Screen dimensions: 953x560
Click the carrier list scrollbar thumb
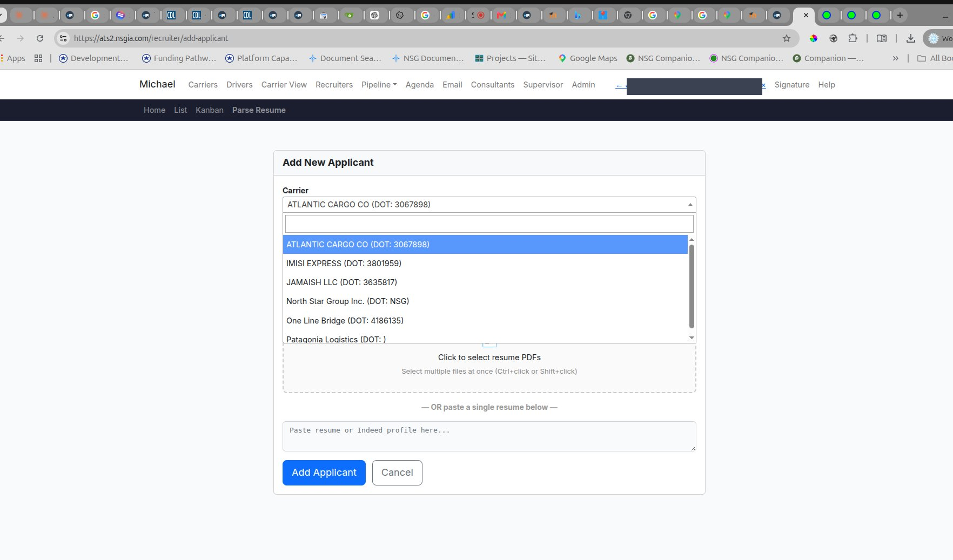tap(692, 286)
